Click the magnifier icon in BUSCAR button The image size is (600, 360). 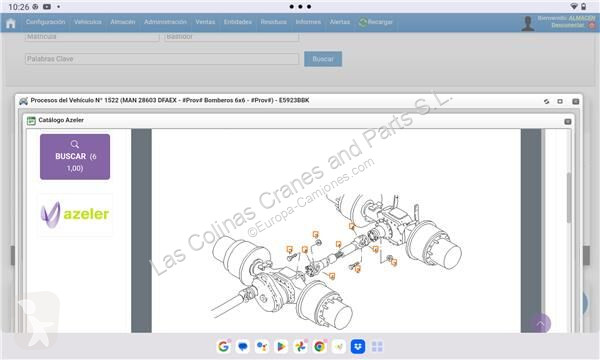(75, 144)
